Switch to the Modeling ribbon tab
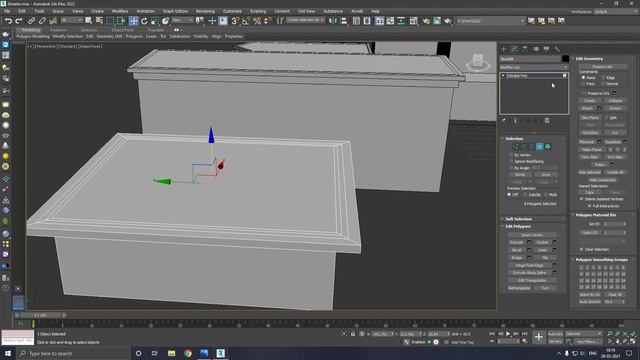This screenshot has width=640, height=360. coord(31,30)
